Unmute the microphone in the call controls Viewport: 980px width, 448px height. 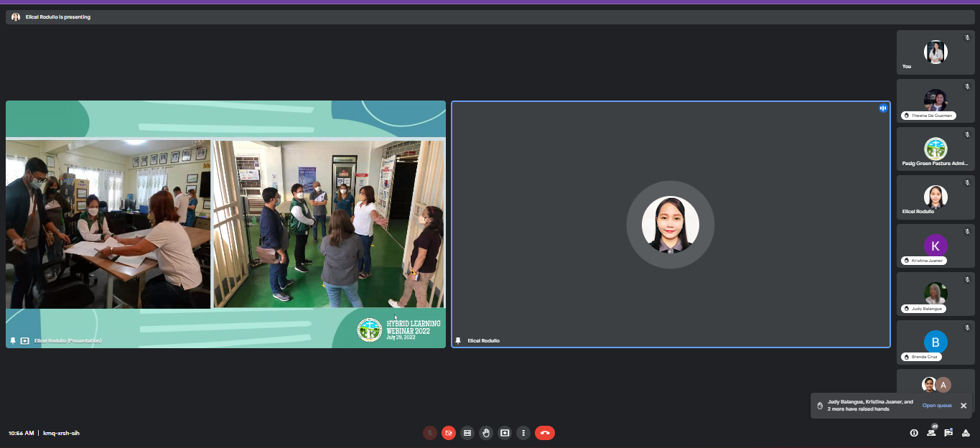(430, 433)
